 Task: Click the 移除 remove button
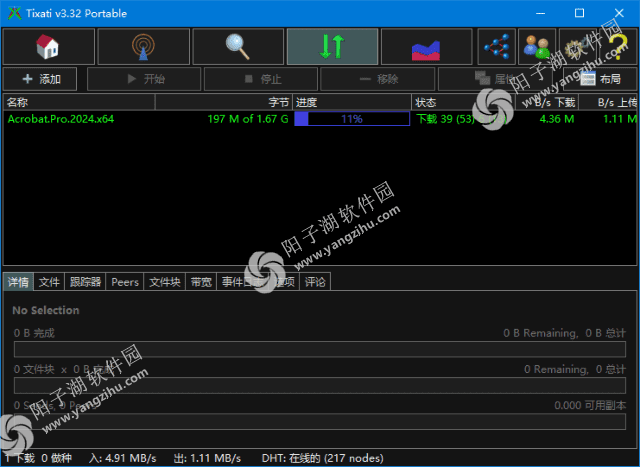point(378,79)
